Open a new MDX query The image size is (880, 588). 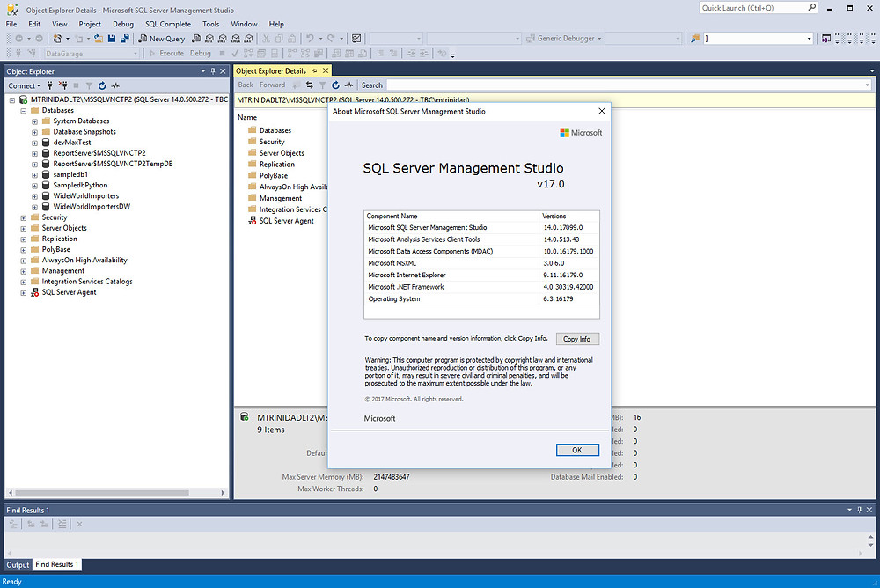coord(209,39)
